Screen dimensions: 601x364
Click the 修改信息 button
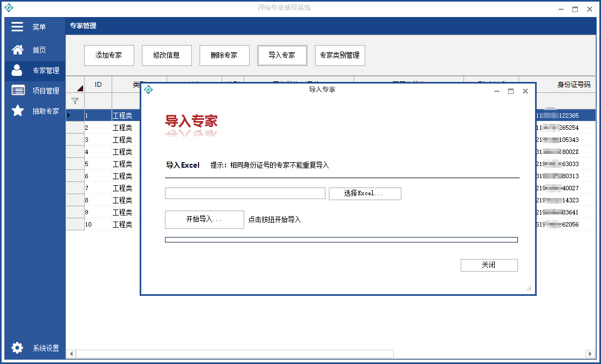pyautogui.click(x=167, y=55)
